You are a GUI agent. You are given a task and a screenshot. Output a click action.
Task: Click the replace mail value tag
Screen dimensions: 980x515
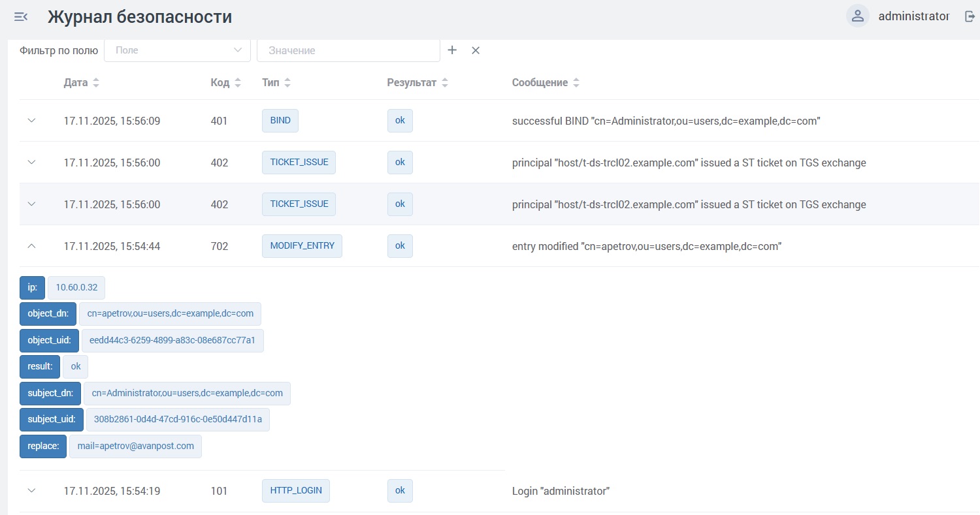tap(135, 446)
